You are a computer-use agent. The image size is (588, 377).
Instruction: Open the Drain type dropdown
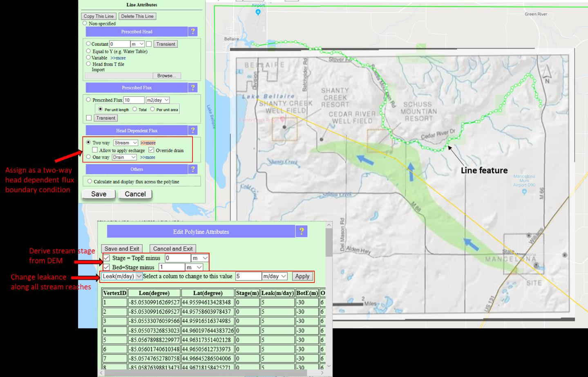124,157
